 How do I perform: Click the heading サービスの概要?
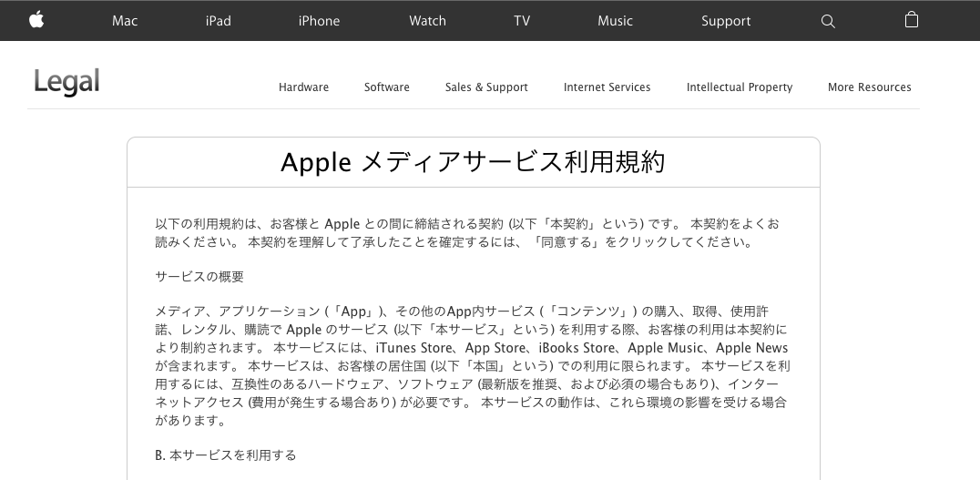(x=199, y=276)
